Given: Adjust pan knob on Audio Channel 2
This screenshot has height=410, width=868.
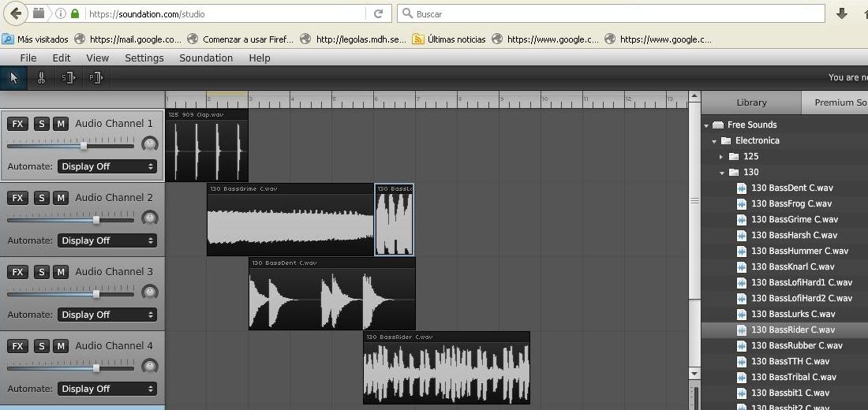Looking at the screenshot, I should click(x=149, y=218).
